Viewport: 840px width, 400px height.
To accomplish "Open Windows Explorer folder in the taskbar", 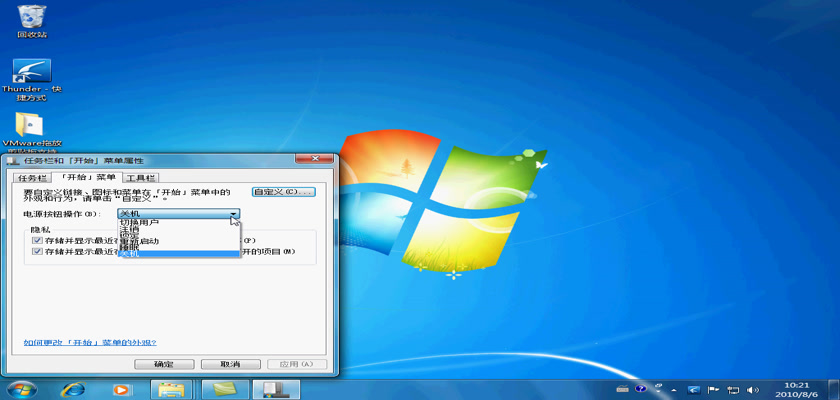I will click(171, 388).
